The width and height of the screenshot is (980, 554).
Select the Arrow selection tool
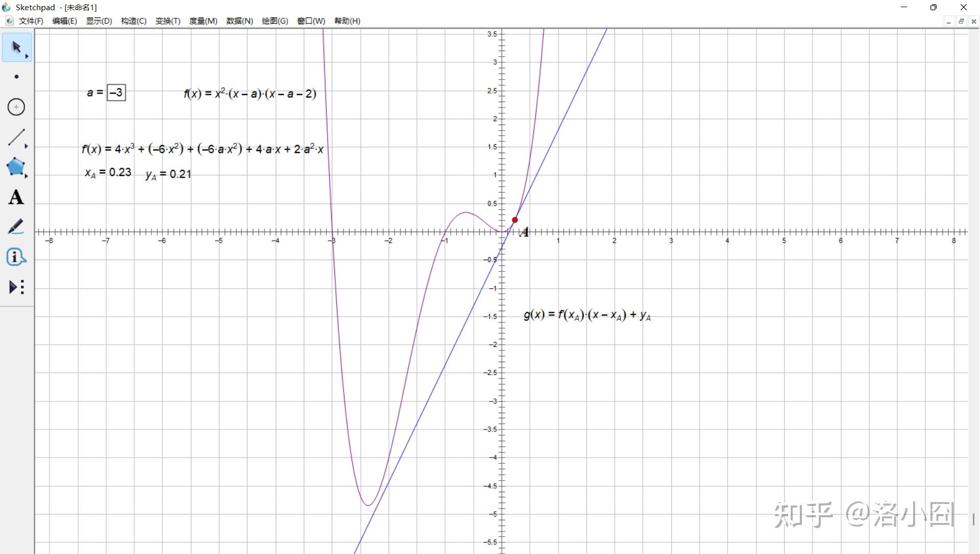click(x=16, y=47)
